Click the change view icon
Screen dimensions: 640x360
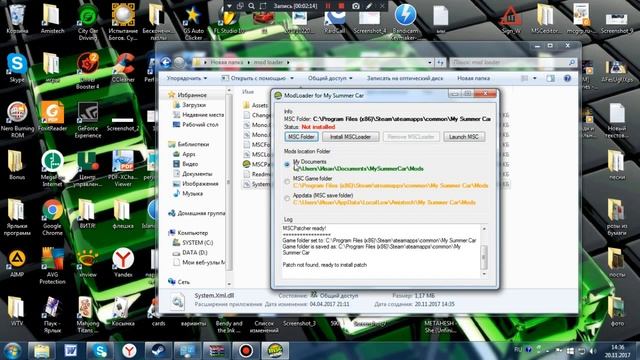tap(524, 78)
